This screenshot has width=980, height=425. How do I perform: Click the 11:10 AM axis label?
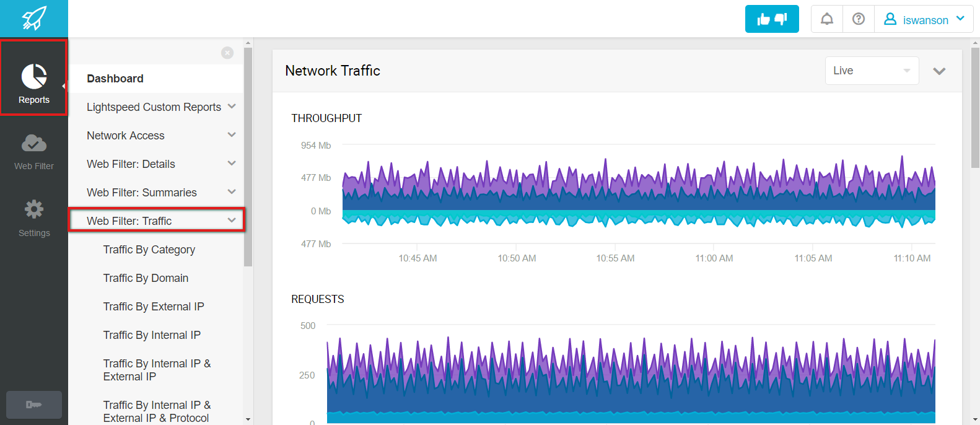pos(912,258)
